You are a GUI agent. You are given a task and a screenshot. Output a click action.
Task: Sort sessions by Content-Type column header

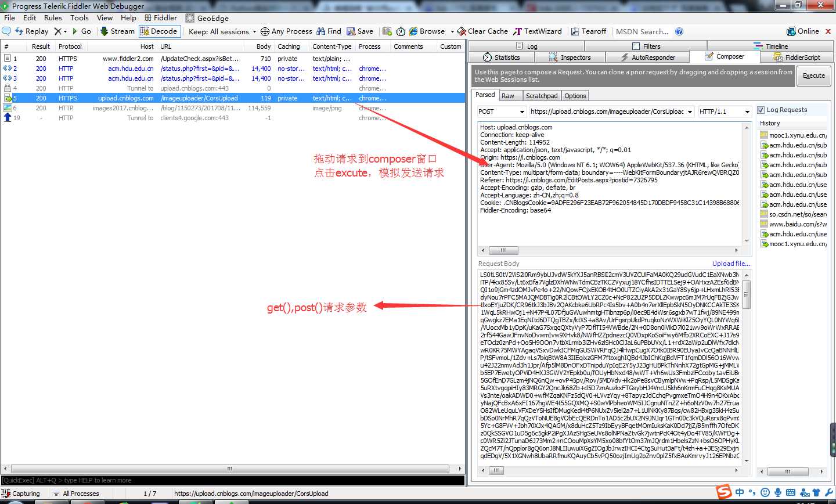click(x=331, y=46)
